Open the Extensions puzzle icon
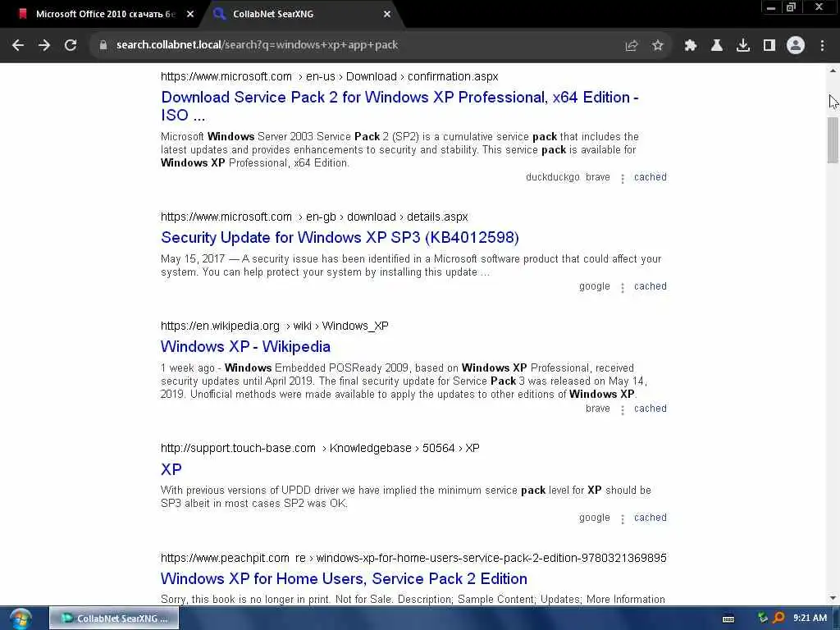Image resolution: width=840 pixels, height=630 pixels. coord(691,46)
